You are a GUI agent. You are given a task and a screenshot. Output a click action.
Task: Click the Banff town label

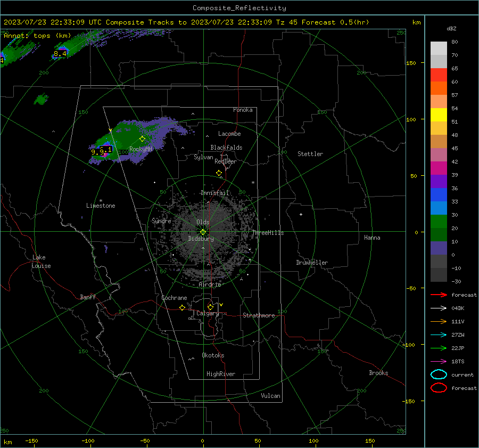click(88, 297)
